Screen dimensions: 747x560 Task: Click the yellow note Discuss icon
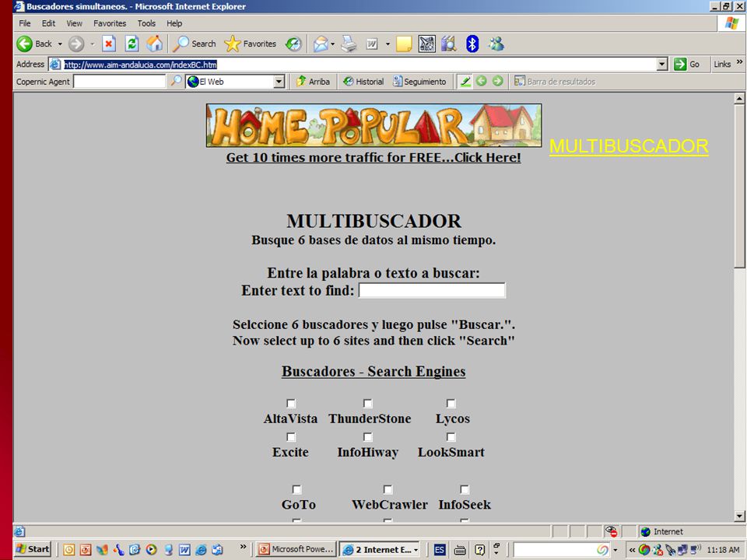point(404,44)
